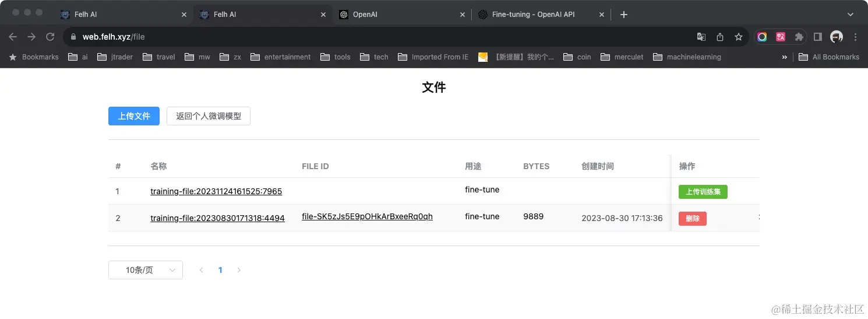Click the 2023-08-30 17:13:36 timestamp

(x=622, y=218)
